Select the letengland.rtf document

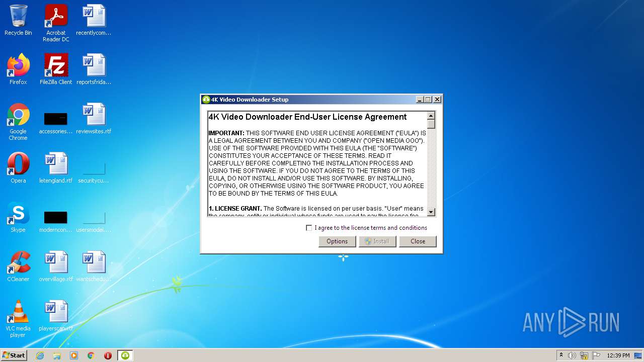coord(56,168)
